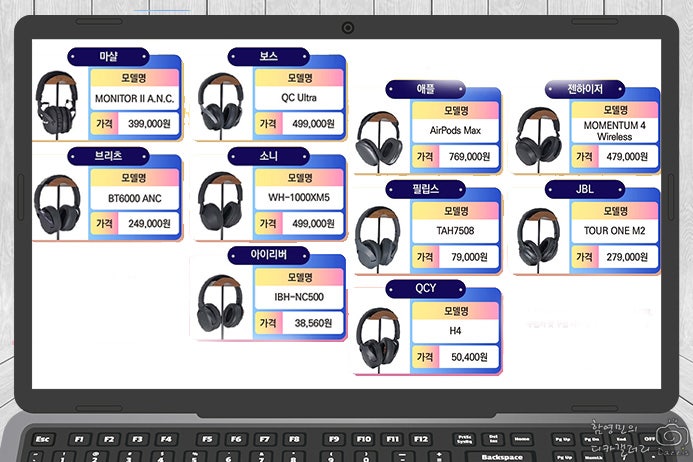Click the F5 key on the keyboard
693x462 pixels.
click(x=207, y=439)
